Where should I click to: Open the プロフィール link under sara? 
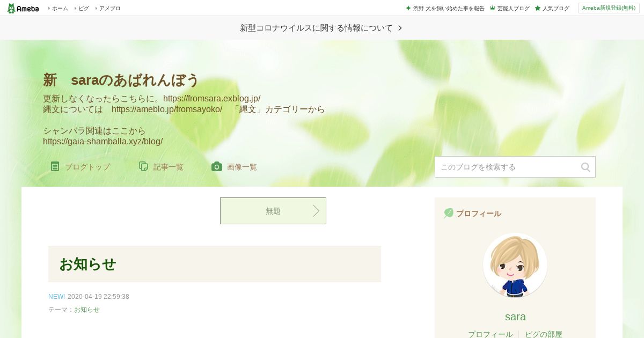pos(490,334)
